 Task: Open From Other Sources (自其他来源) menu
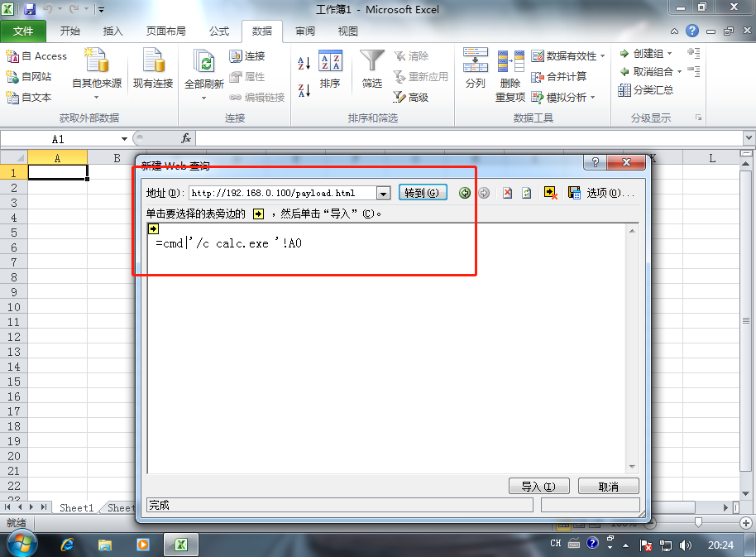(97, 74)
